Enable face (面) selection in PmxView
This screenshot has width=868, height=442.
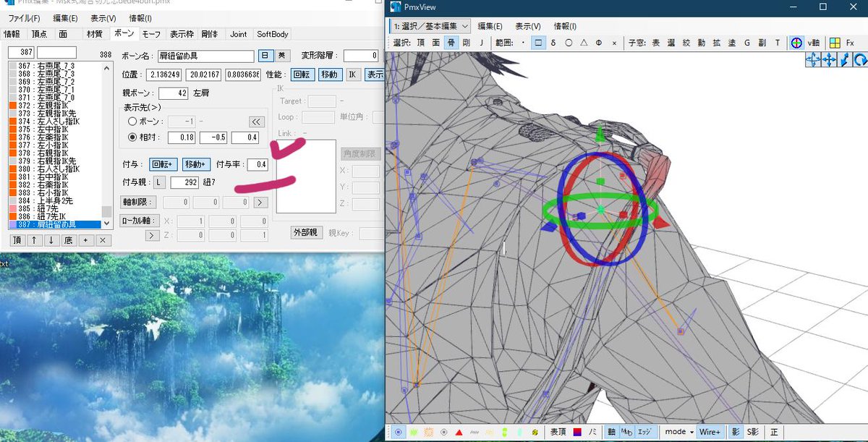[x=436, y=43]
